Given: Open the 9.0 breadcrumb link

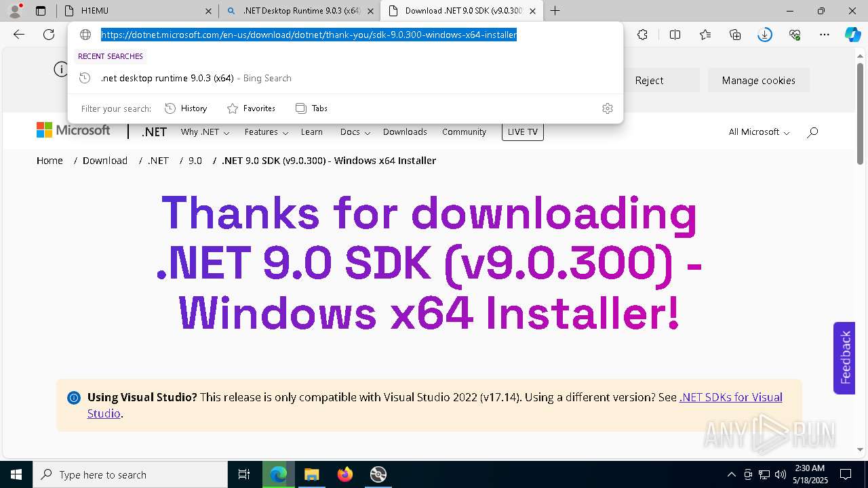Looking at the screenshot, I should (195, 161).
